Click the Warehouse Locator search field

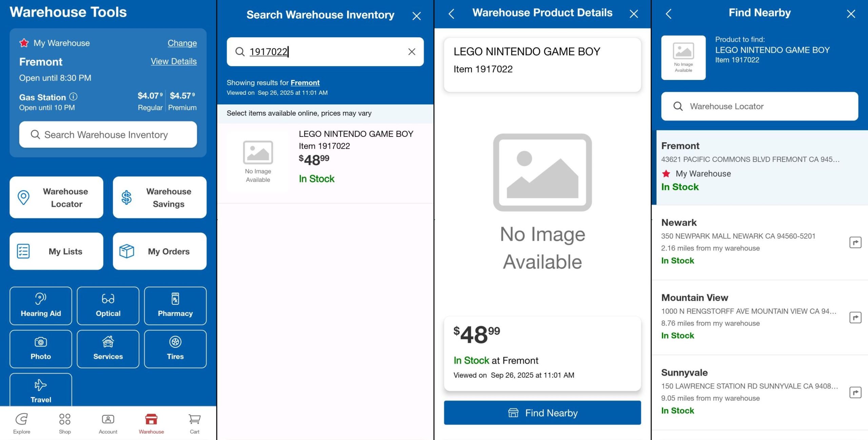click(x=759, y=106)
